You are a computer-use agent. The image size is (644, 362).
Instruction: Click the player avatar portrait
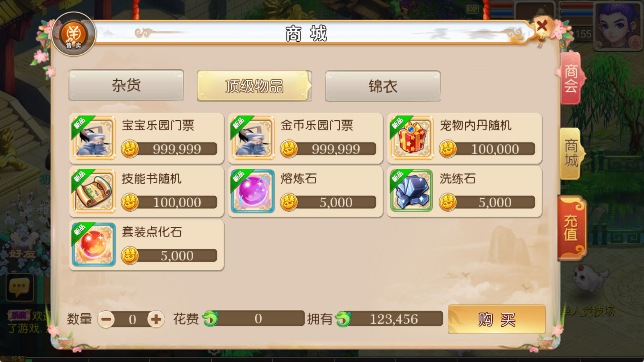[x=619, y=25]
